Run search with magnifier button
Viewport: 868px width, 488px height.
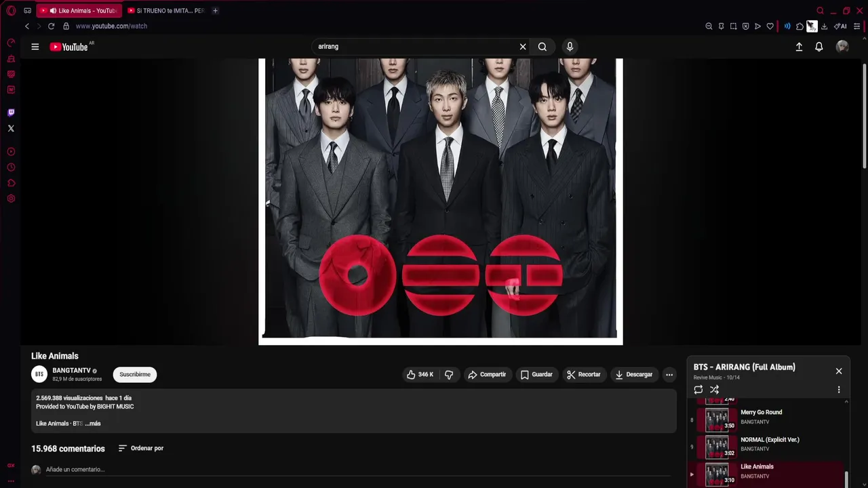(x=542, y=47)
